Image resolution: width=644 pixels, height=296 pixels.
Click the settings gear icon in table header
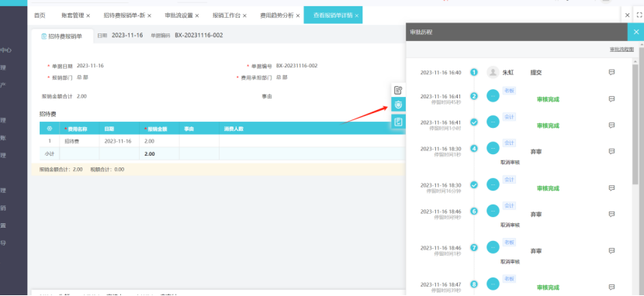coord(50,129)
